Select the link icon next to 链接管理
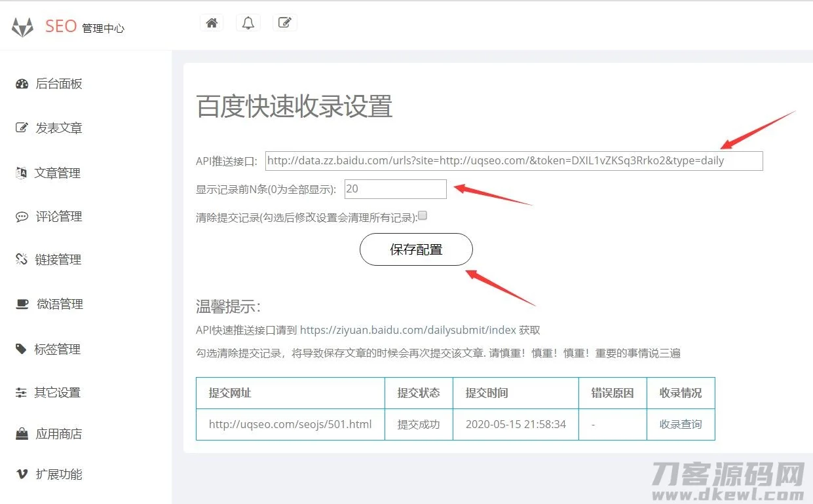This screenshot has height=504, width=813. click(x=20, y=259)
